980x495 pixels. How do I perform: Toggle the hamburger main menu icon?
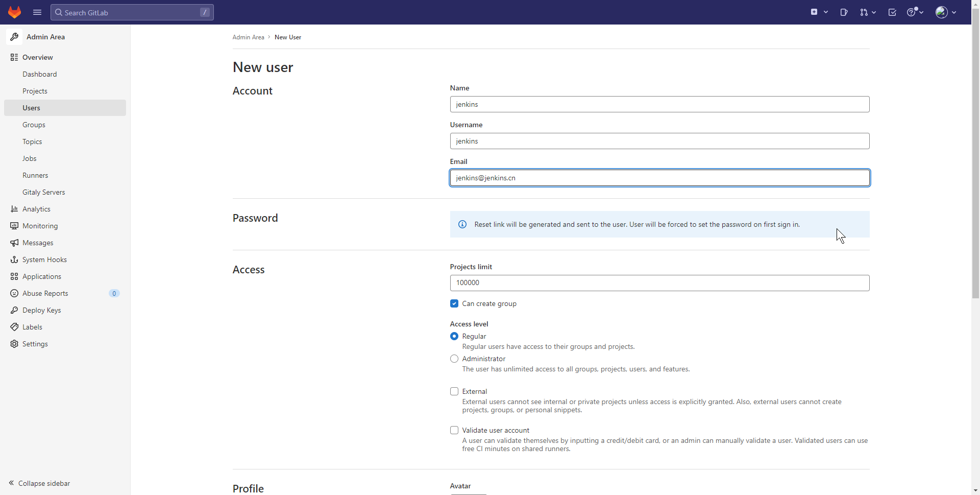tap(37, 12)
